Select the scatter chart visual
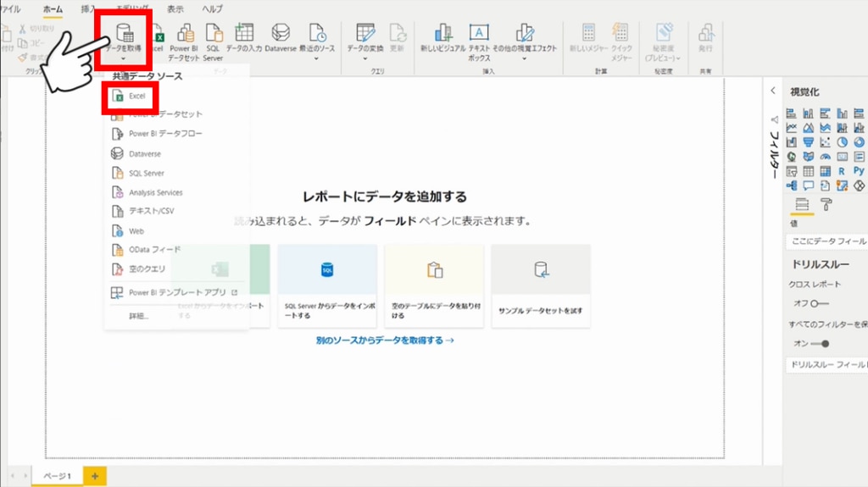 tap(826, 142)
